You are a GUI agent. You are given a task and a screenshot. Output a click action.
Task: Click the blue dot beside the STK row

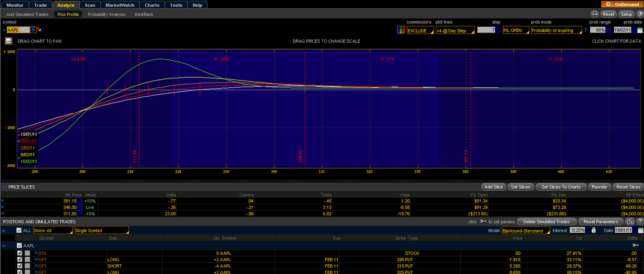coord(36,253)
